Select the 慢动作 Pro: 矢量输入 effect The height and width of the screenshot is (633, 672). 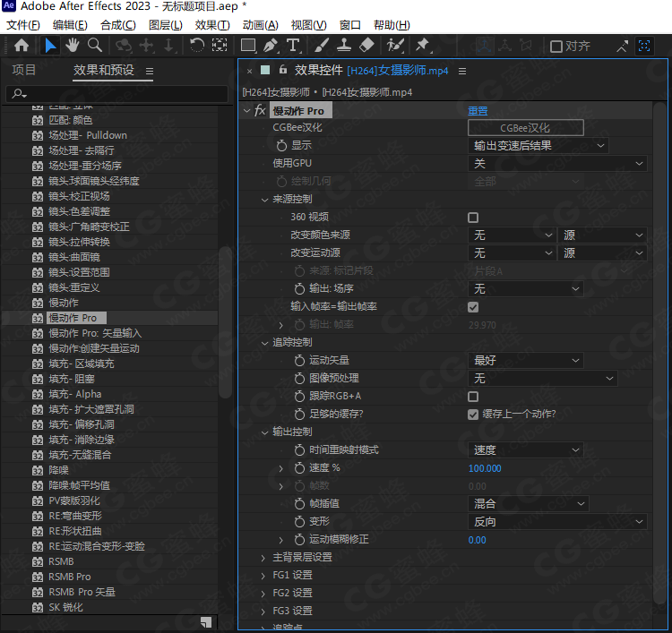point(95,333)
